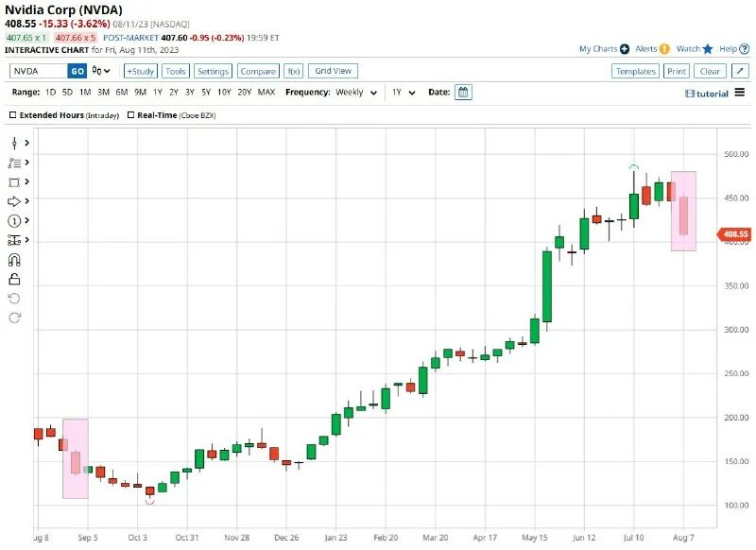The width and height of the screenshot is (756, 550).
Task: Click the pink highlighted Aug 7 candle
Action: pyautogui.click(x=683, y=215)
